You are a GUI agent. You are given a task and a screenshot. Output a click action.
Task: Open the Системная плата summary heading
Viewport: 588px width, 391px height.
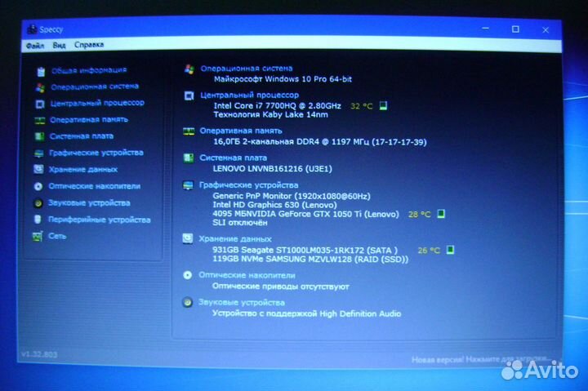click(234, 158)
